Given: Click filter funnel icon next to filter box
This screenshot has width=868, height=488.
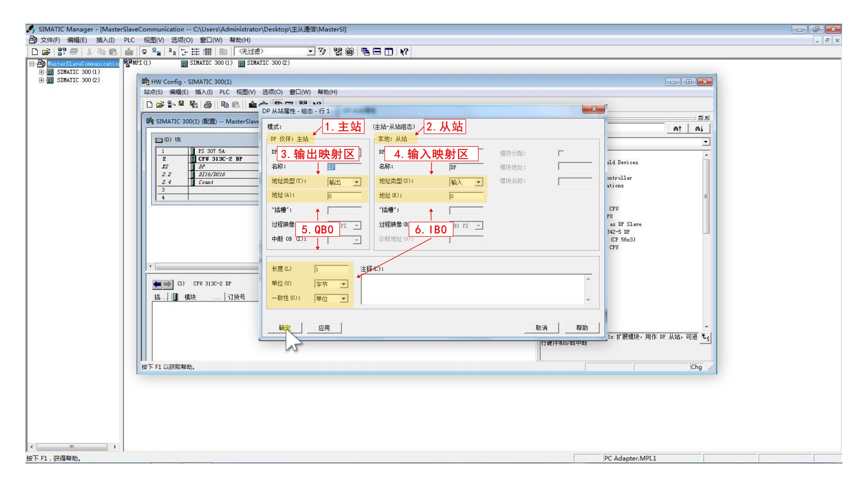Looking at the screenshot, I should (322, 52).
